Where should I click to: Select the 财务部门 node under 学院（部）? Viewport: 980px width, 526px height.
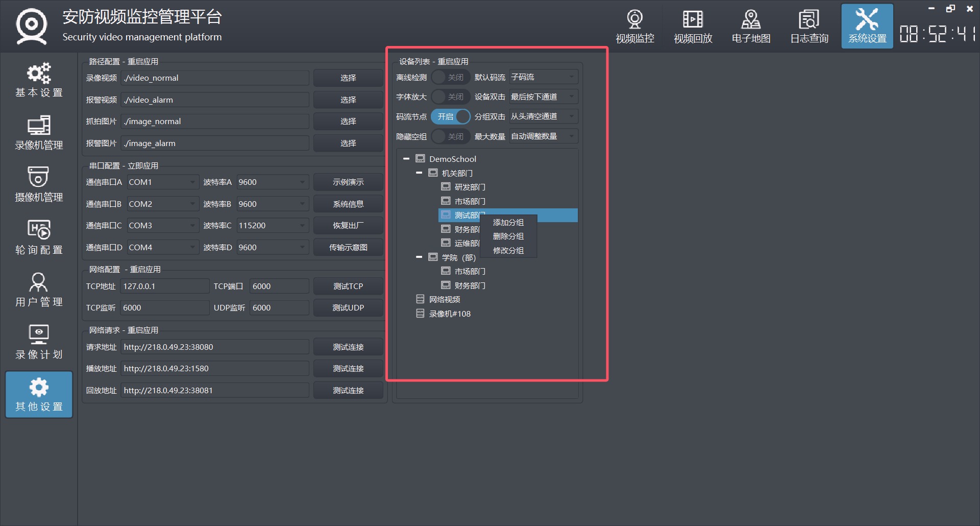470,285
